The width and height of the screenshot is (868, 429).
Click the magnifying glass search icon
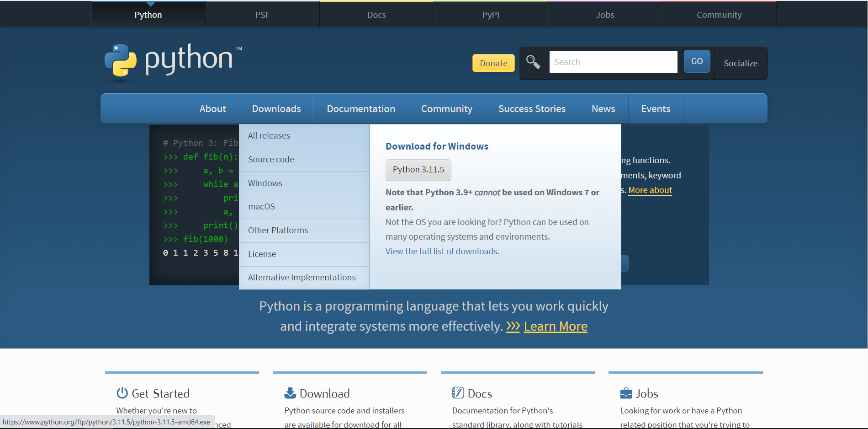coord(533,62)
